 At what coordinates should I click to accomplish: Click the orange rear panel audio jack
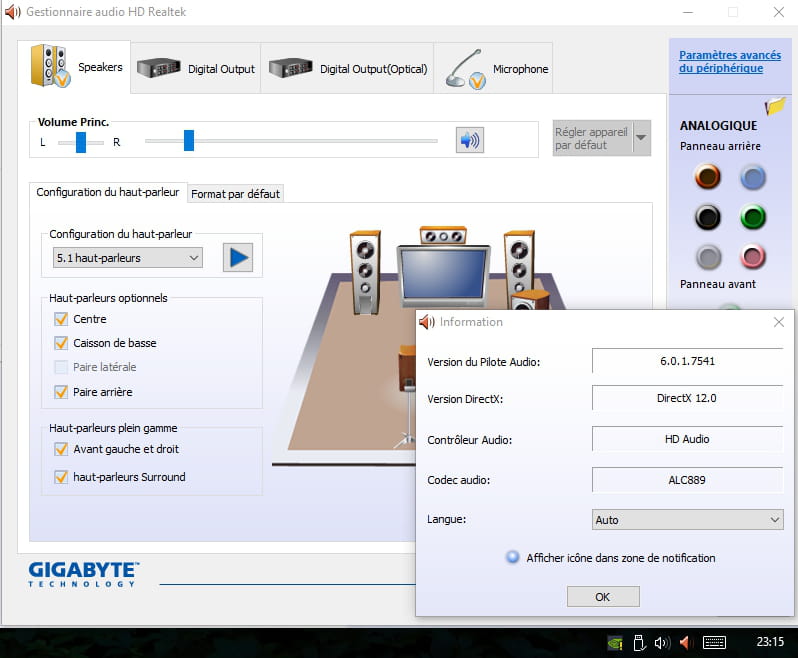707,177
